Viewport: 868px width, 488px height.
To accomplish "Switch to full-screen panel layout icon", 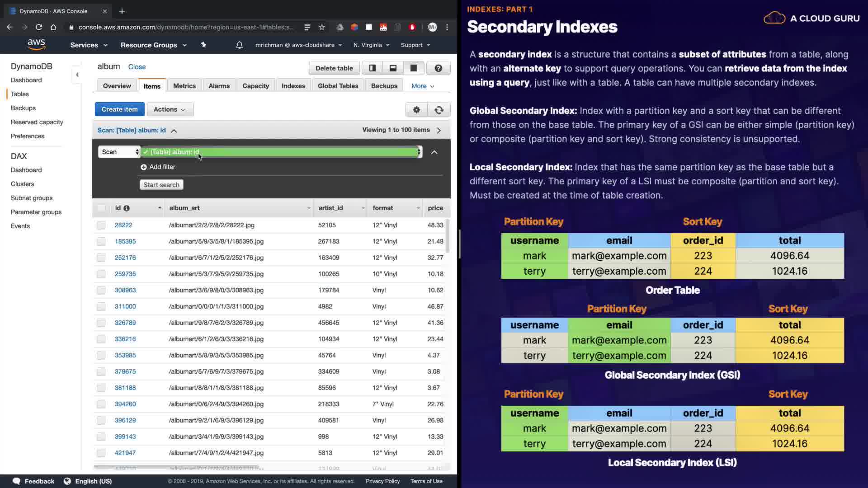I will 413,68.
